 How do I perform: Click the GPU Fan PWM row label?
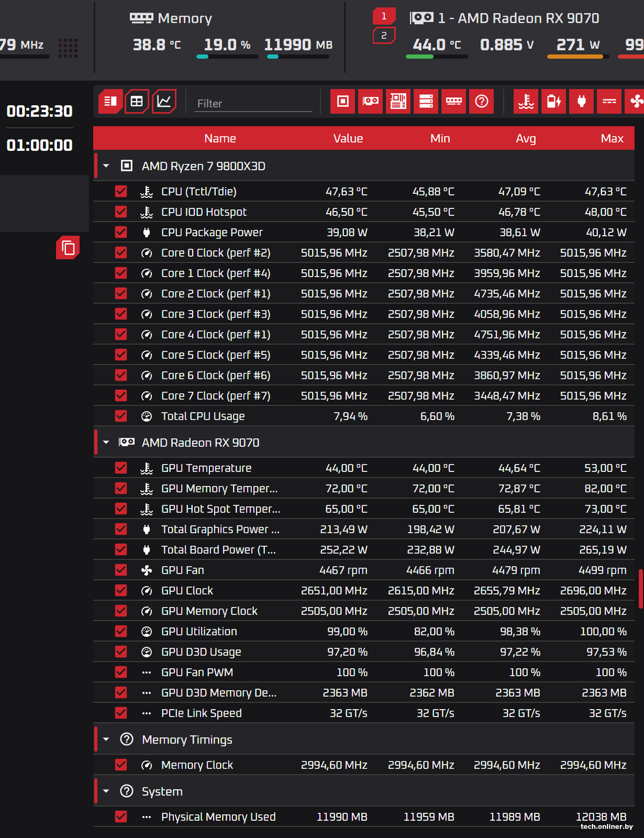(197, 672)
